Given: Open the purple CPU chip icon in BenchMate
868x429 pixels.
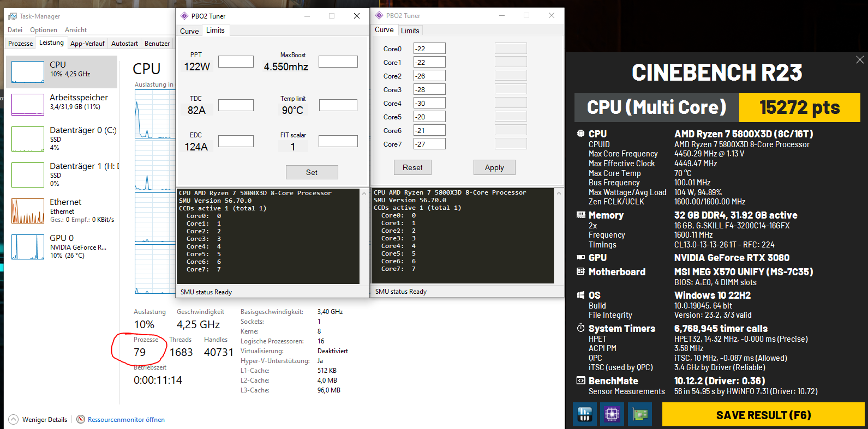Looking at the screenshot, I should tap(612, 415).
